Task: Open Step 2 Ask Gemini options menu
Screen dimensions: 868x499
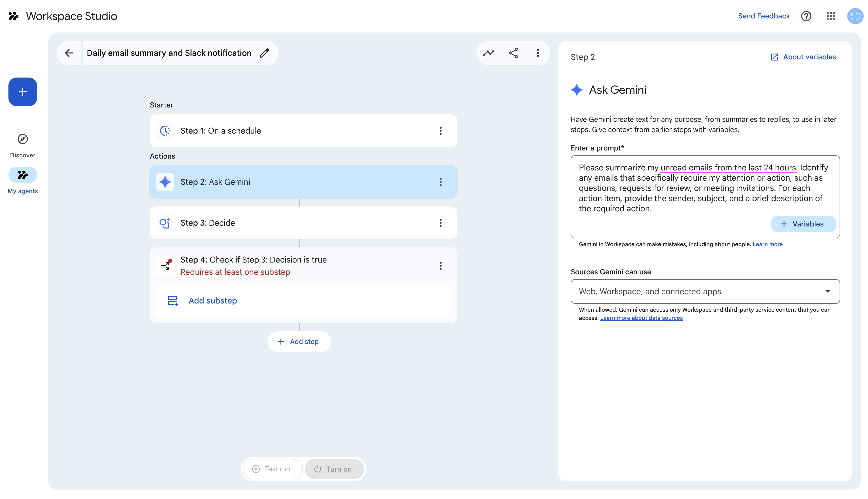Action: pos(440,182)
